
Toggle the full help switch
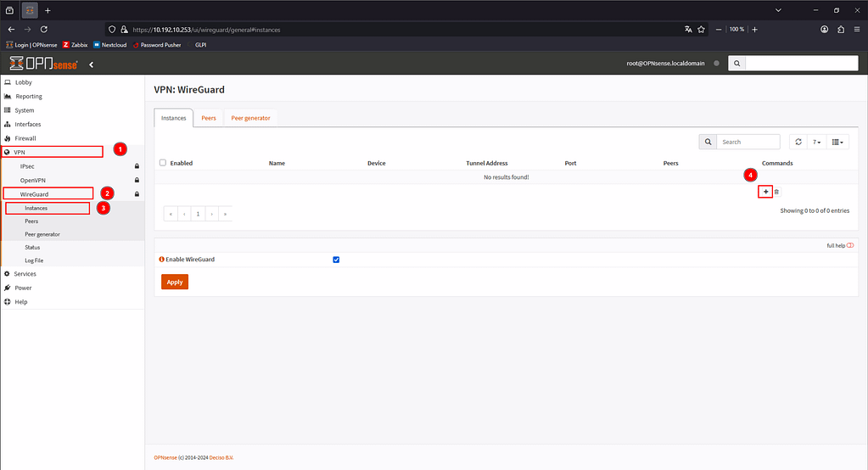[849, 245]
